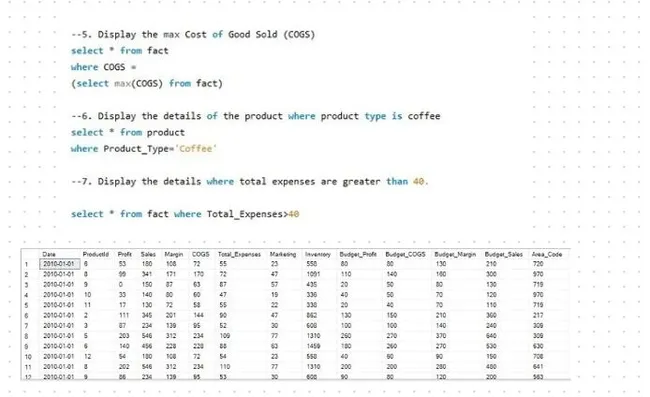Screen dimensions: 650x397
Task: Click the subquery line '(select max(COGS) from fact)'
Action: pos(147,83)
